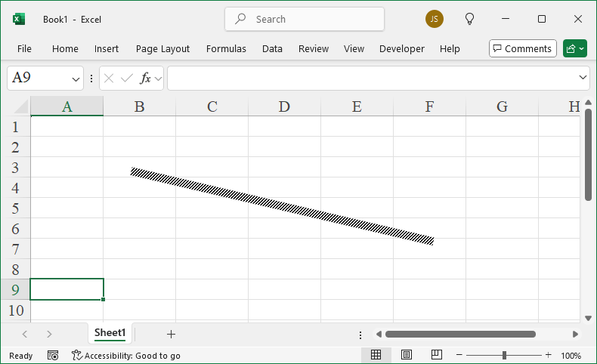Add a new sheet with plus icon
The width and height of the screenshot is (597, 364).
click(171, 334)
